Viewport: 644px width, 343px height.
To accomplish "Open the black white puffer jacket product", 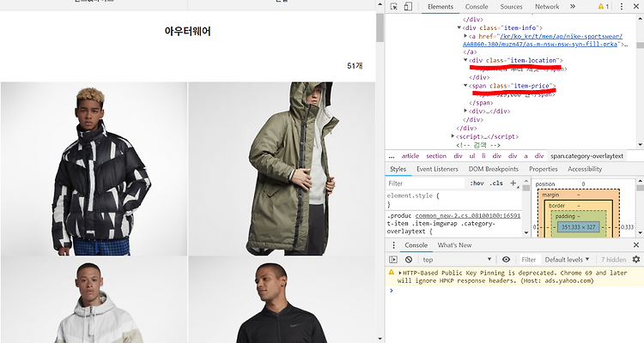I will (94, 169).
